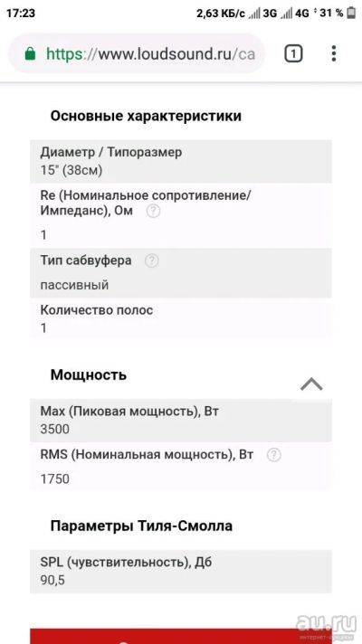The image size is (362, 644).
Task: Tap the пассивный subwoofer type value
Action: pos(74,285)
